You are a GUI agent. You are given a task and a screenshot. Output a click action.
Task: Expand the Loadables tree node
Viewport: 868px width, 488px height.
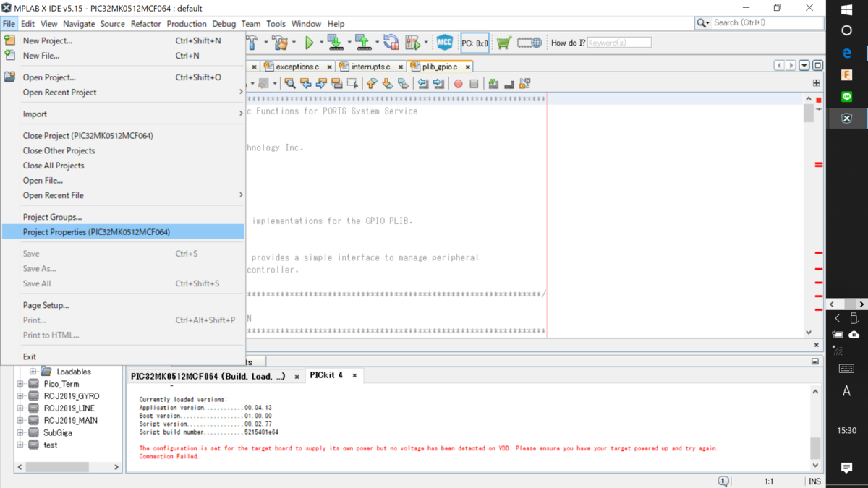(x=33, y=372)
